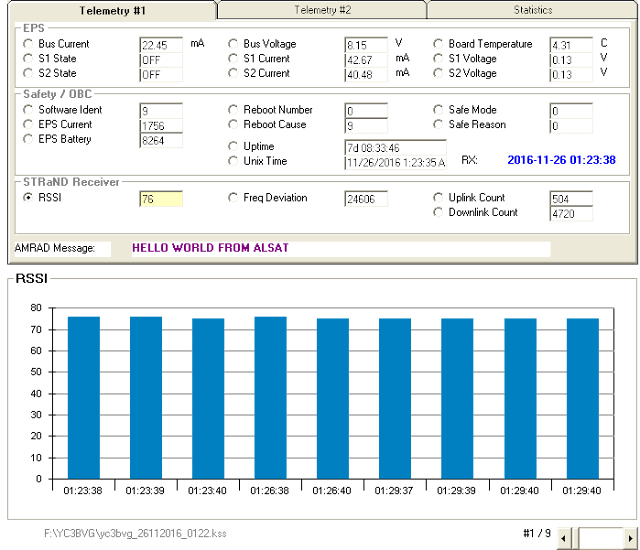
Task: Click the frame scrollbar left arrow
Action: pyautogui.click(x=564, y=538)
